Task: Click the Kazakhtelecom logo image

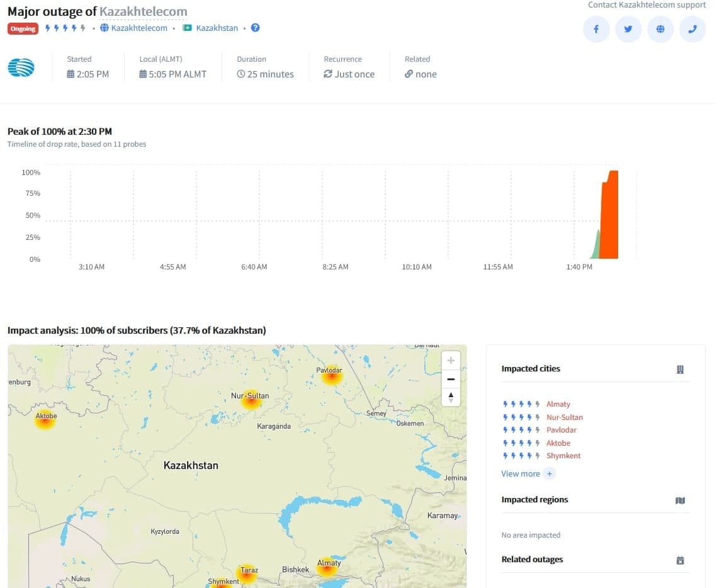Action: [x=21, y=68]
